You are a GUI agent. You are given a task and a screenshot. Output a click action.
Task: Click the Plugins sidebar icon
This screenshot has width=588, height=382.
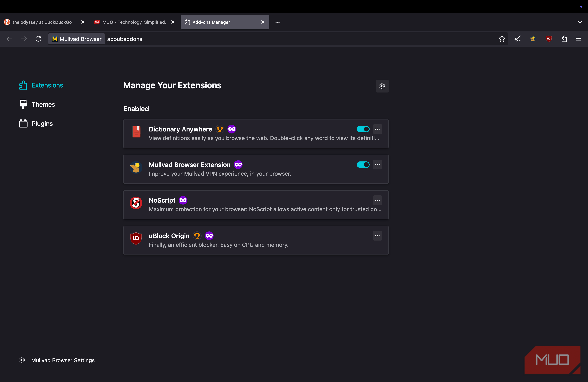[23, 124]
